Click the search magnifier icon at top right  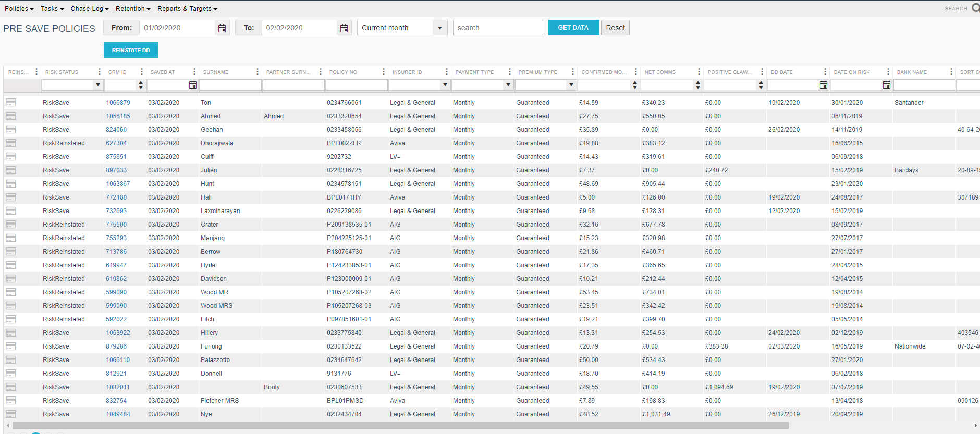click(x=975, y=8)
